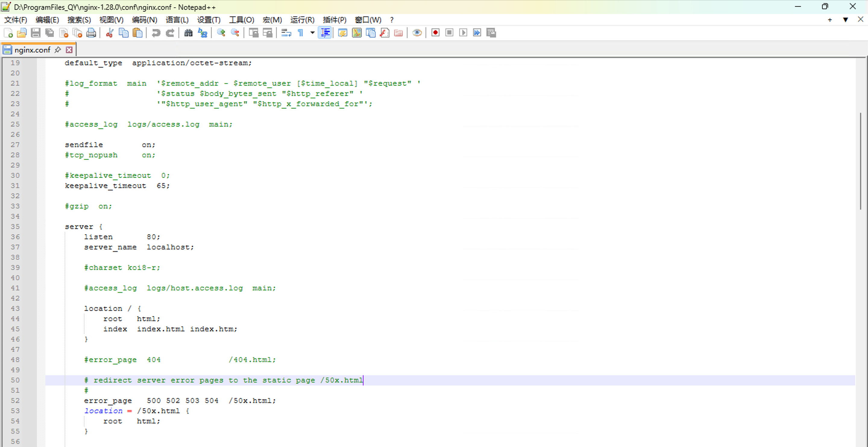
Task: Open the tab list dropdown triangle
Action: [845, 20]
